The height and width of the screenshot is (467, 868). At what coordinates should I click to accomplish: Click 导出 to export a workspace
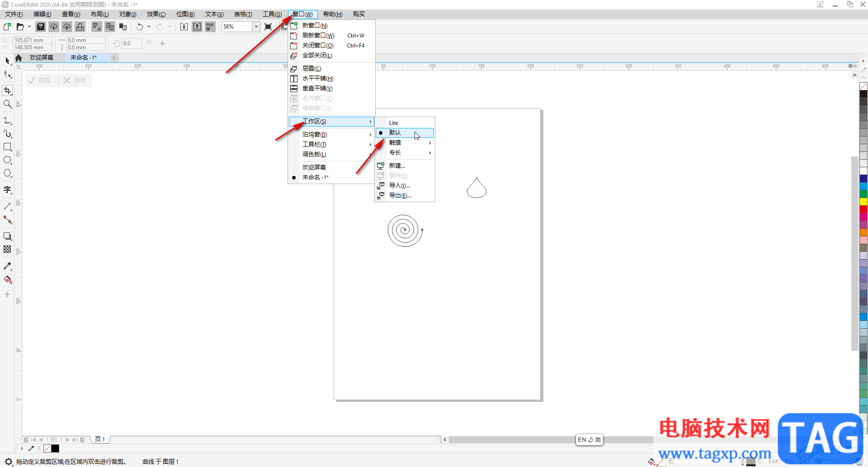pos(405,195)
